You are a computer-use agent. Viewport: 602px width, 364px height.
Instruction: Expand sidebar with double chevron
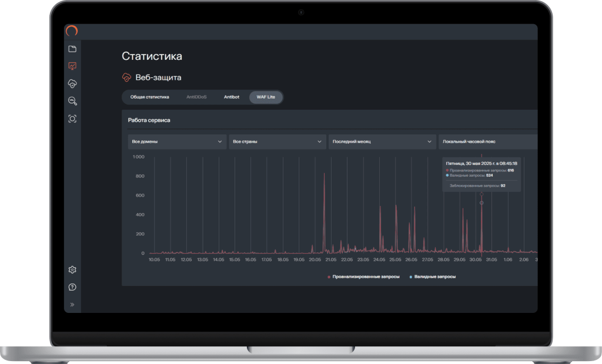point(72,305)
